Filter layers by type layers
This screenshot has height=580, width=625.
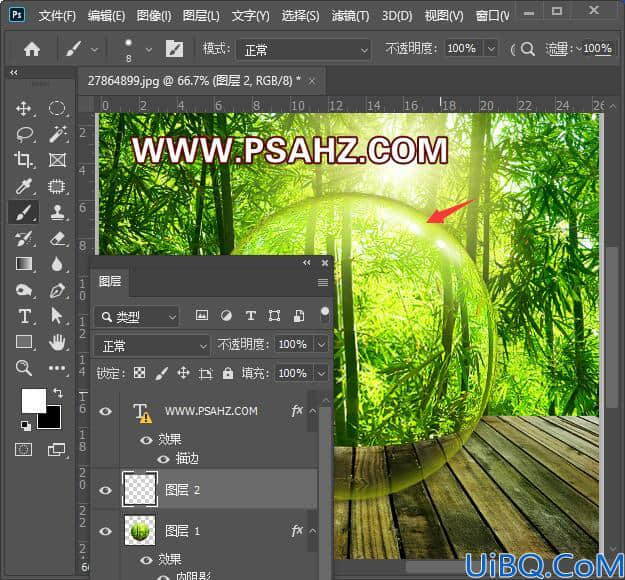pos(251,316)
